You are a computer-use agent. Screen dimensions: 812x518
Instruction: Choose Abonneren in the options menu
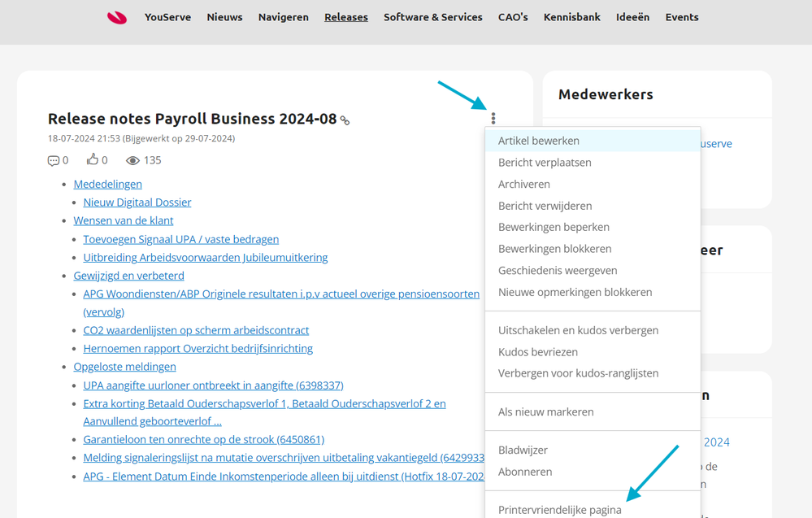(x=593, y=472)
